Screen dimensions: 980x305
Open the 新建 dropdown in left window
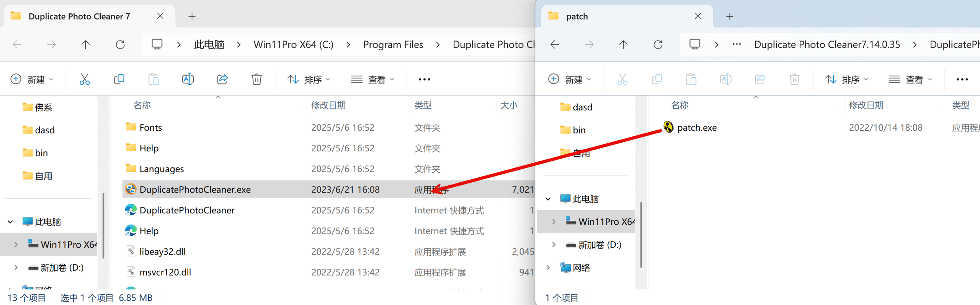point(32,79)
